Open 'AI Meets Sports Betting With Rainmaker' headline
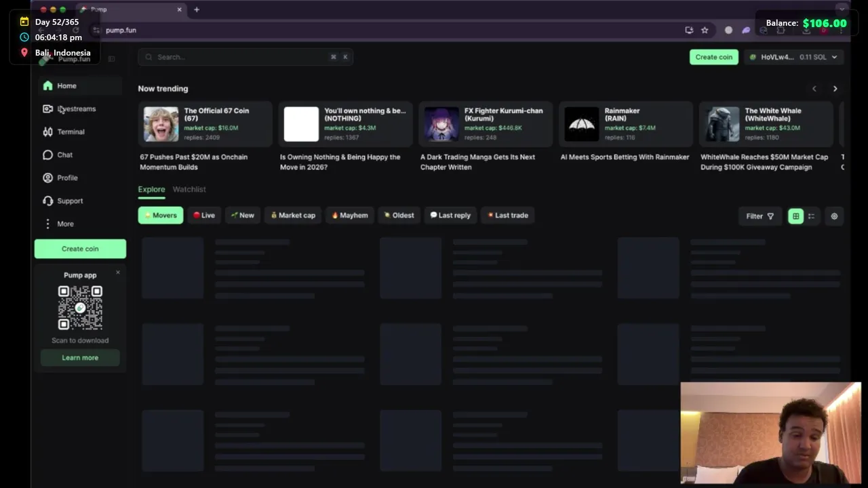The width and height of the screenshot is (868, 488). (x=625, y=157)
